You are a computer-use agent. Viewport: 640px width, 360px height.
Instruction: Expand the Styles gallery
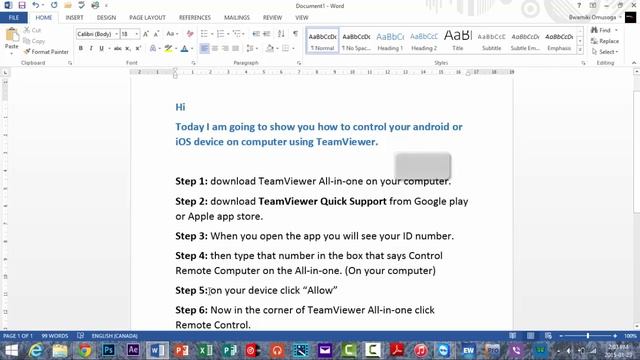580,50
